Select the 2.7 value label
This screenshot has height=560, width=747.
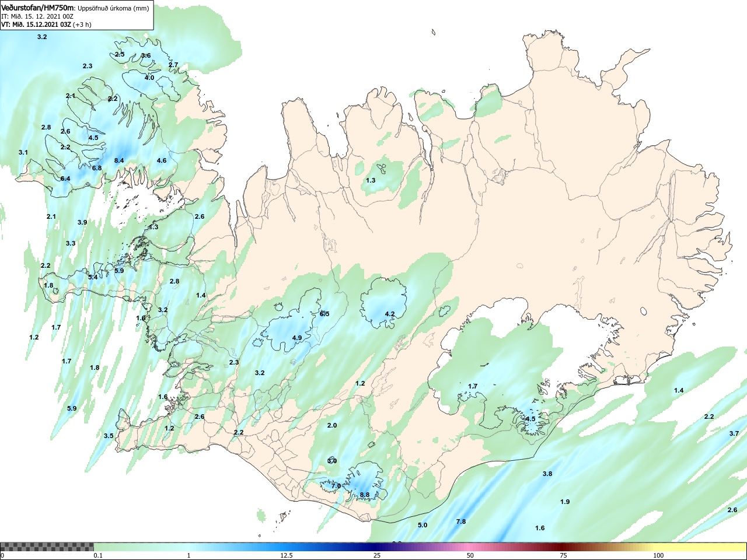173,65
